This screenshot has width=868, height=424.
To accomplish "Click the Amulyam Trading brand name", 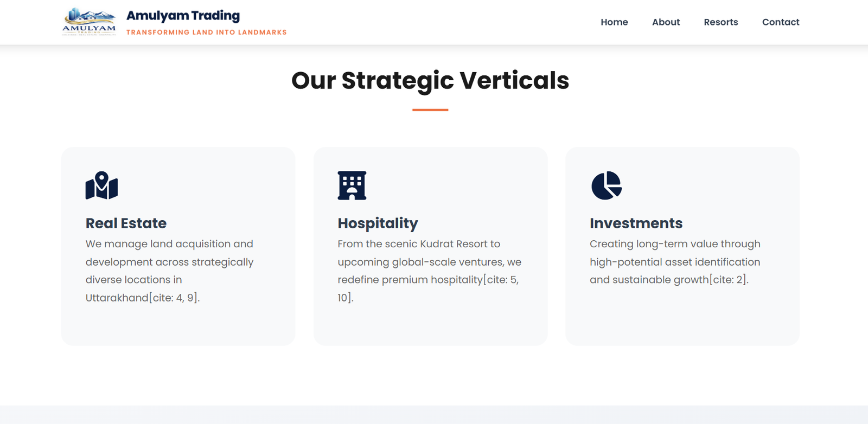I will coord(183,16).
